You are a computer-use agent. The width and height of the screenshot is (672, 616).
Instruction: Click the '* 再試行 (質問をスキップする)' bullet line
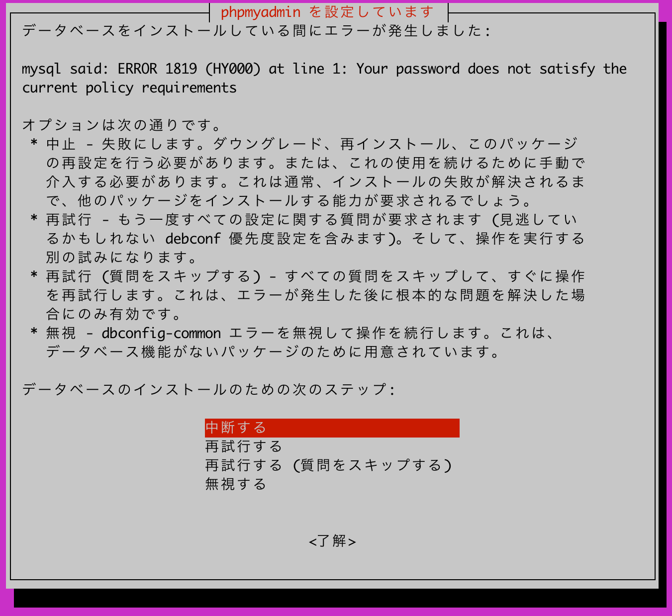pos(307,276)
